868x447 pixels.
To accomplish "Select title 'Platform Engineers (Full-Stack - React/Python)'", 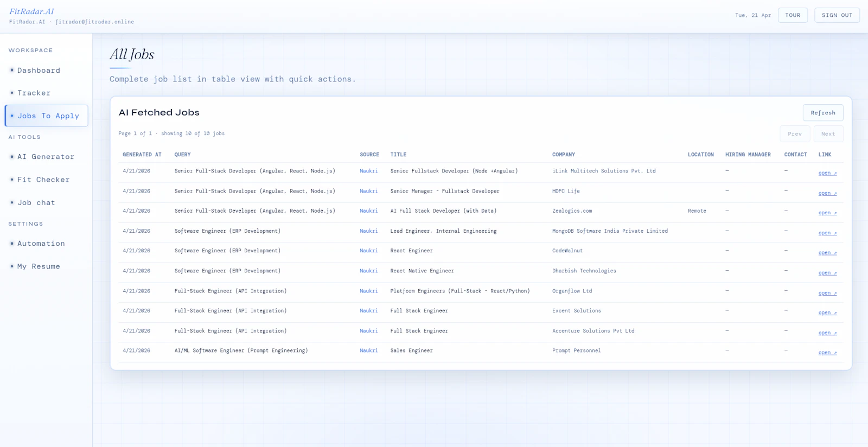I will 460,291.
